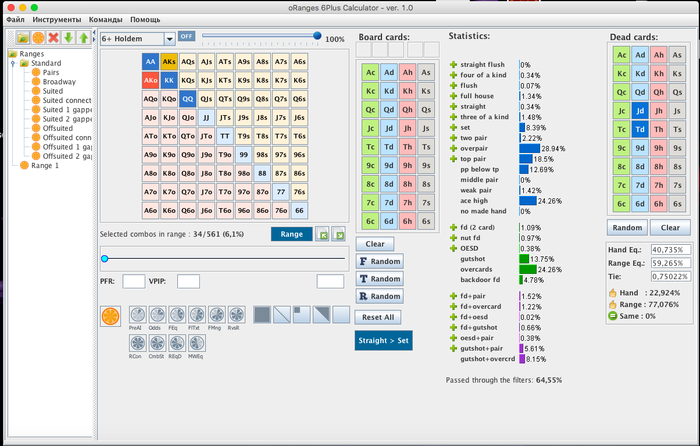Add the fd+pair filter plus
Screen dimensions: 700x446
point(454,296)
